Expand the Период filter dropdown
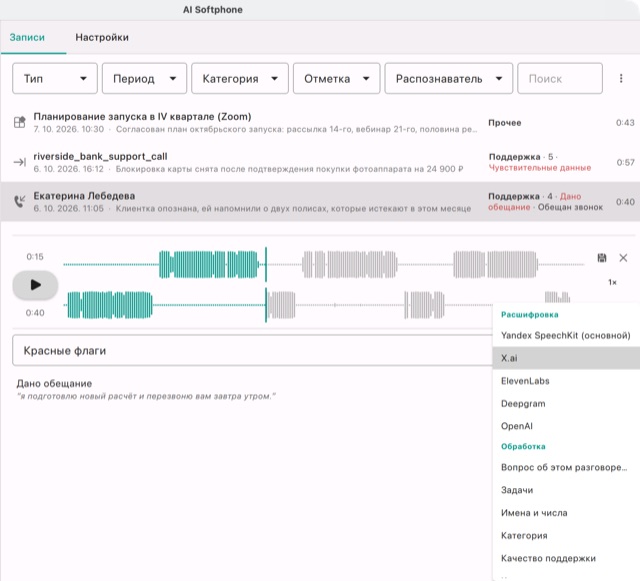 (x=144, y=78)
